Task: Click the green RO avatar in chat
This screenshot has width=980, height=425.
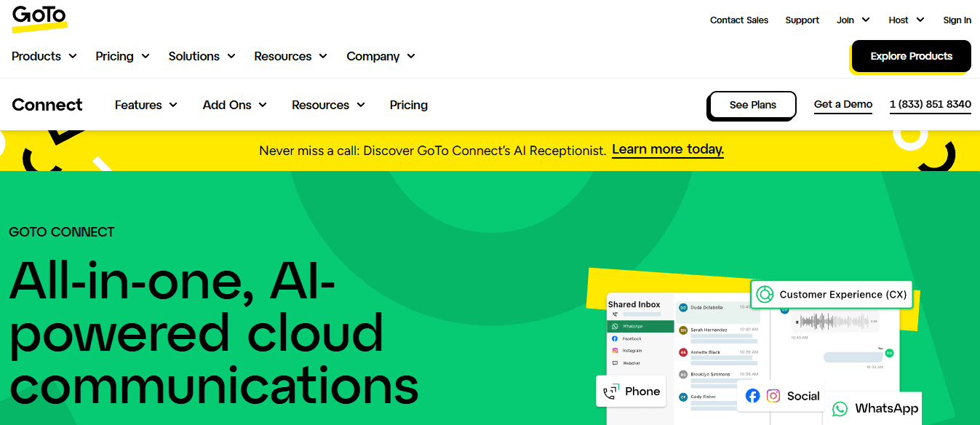Action: [889, 353]
